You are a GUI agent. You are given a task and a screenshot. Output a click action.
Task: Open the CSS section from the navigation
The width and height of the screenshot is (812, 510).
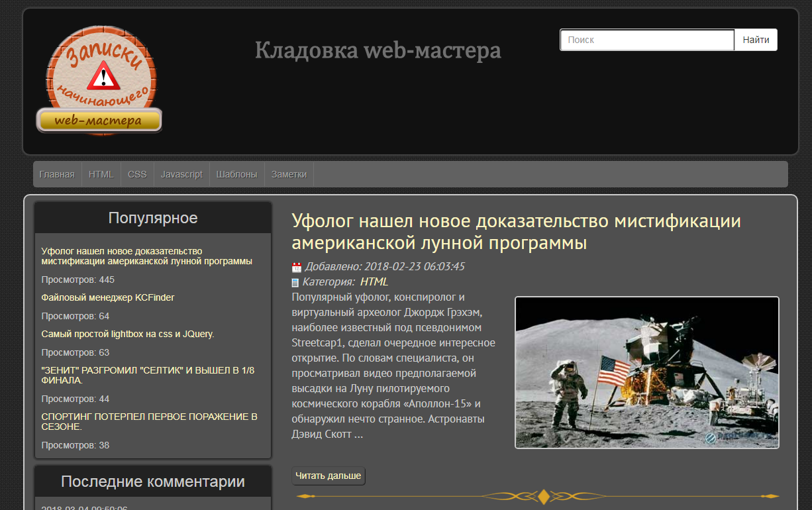[x=137, y=174]
